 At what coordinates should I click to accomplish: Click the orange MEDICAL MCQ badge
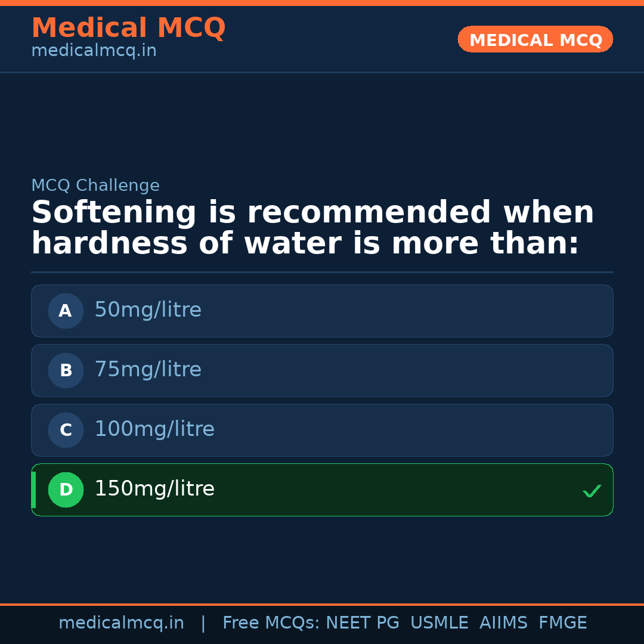(535, 40)
